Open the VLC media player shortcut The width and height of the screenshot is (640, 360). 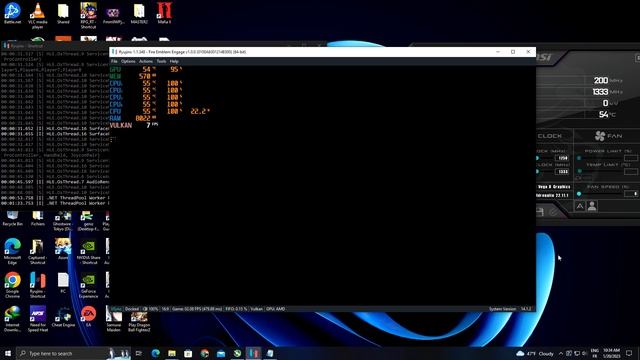tap(38, 16)
